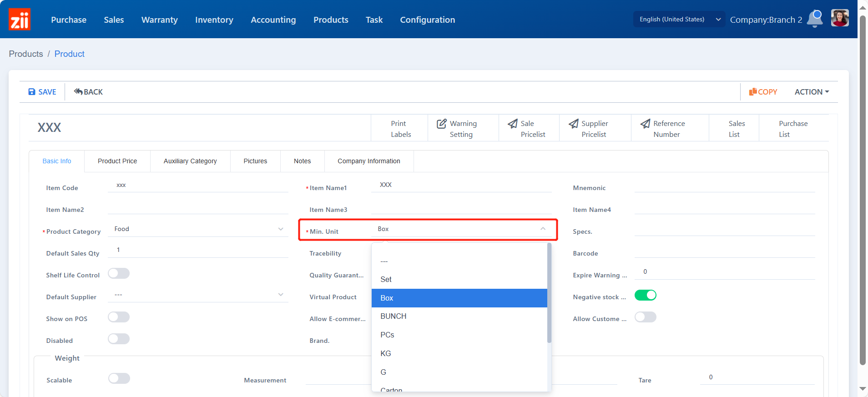Go to Product breadcrumb link
868x397 pixels.
[x=69, y=54]
